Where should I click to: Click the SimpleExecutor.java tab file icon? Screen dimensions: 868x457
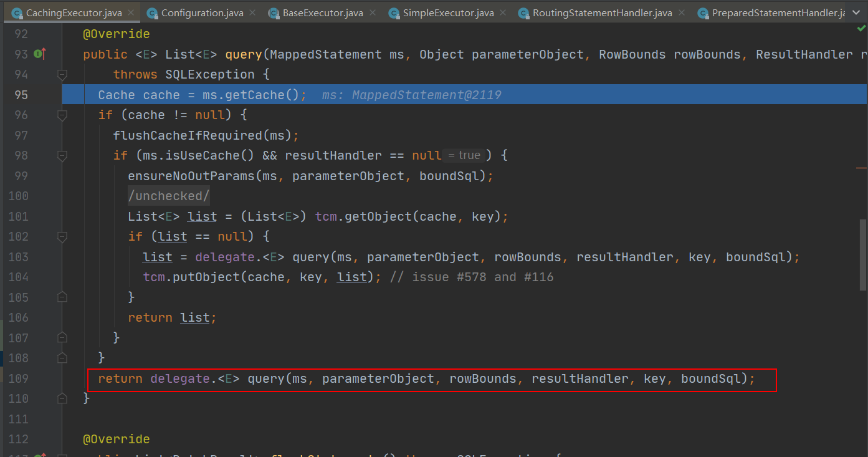pyautogui.click(x=394, y=12)
